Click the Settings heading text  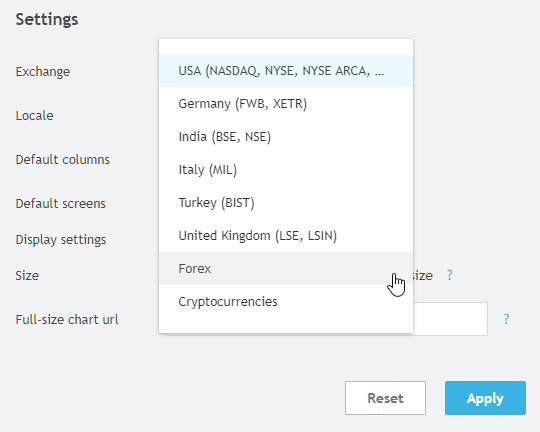point(47,19)
